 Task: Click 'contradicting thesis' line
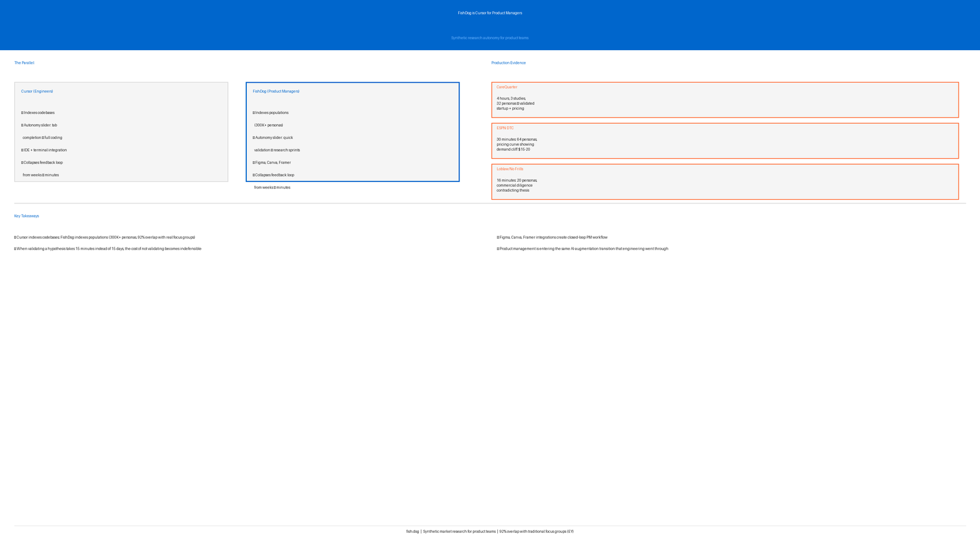[513, 191]
